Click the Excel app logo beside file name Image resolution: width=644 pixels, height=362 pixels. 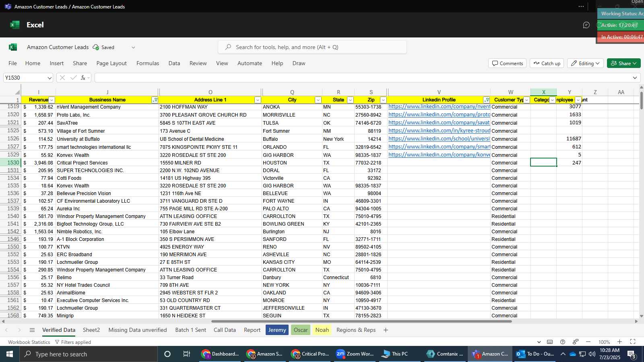13,47
